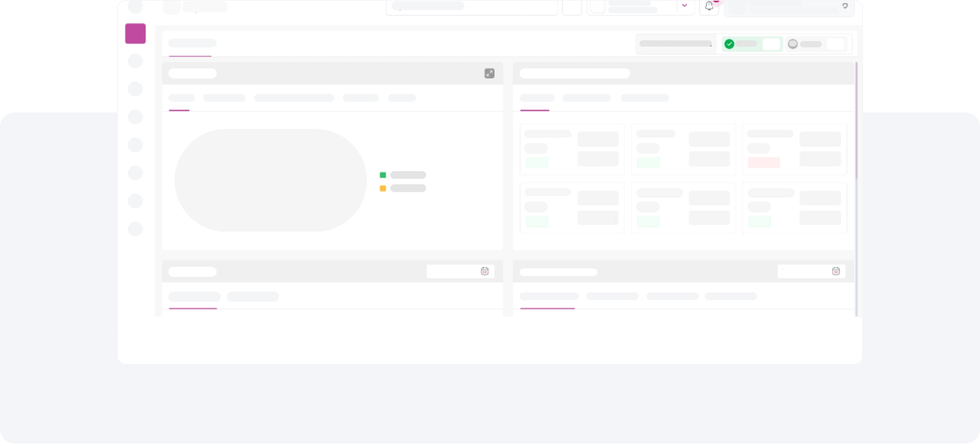Select the gray unselected radio option
980x445 pixels.
coord(792,44)
